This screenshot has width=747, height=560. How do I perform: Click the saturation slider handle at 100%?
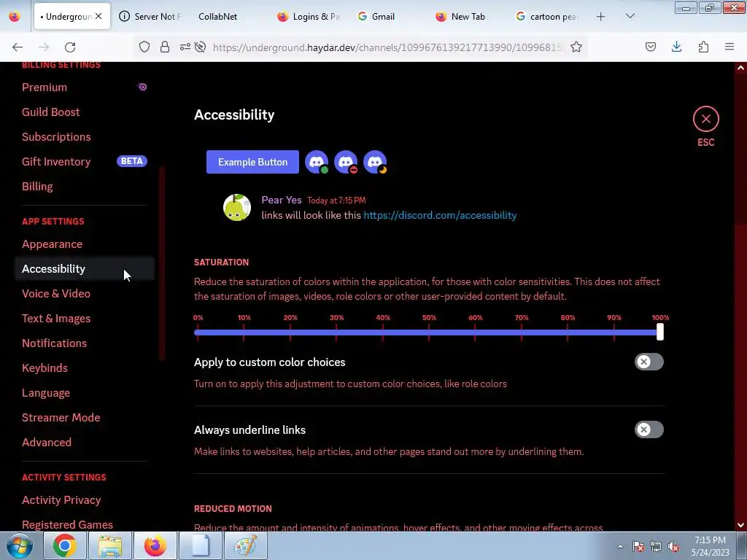click(x=659, y=332)
